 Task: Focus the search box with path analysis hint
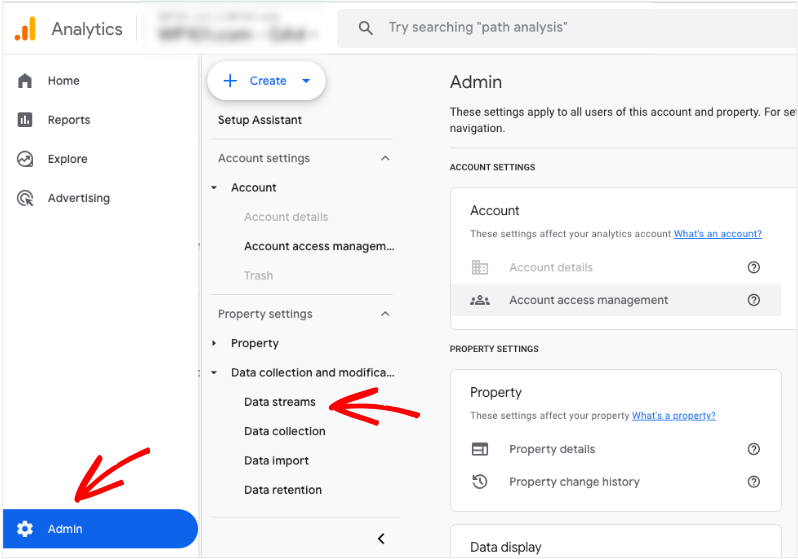click(566, 28)
